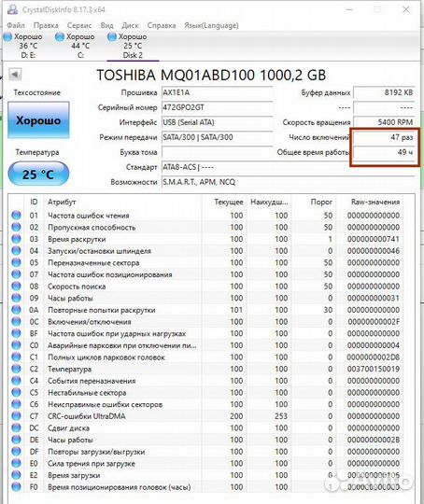The width and height of the screenshot is (424, 504).
Task: Click status icon of attribute 09
Action: coord(16,298)
